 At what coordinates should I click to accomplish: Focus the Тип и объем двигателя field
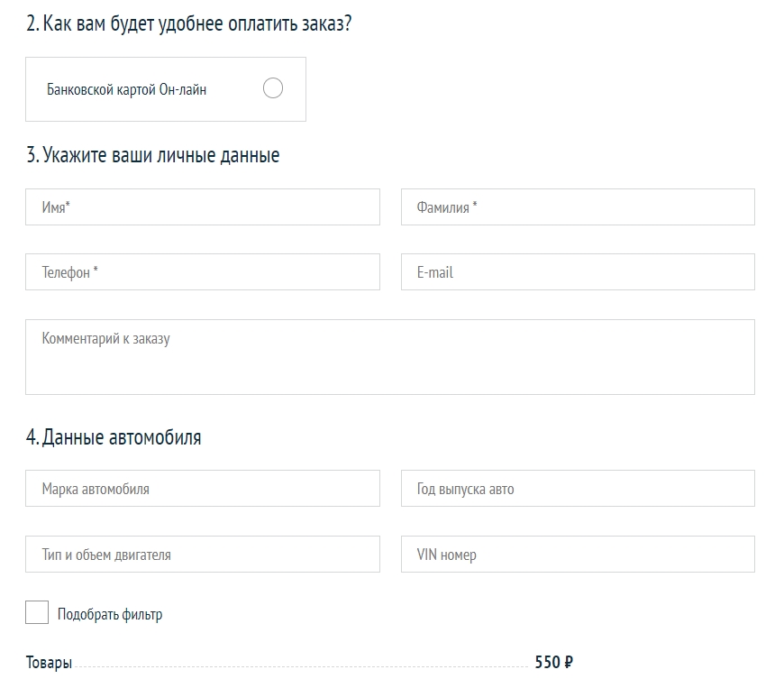click(203, 555)
